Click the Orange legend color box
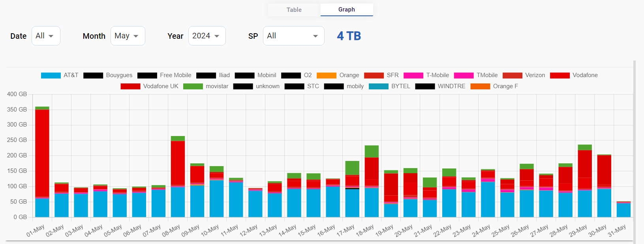Screen dimensions: 644x244 [x=326, y=76]
